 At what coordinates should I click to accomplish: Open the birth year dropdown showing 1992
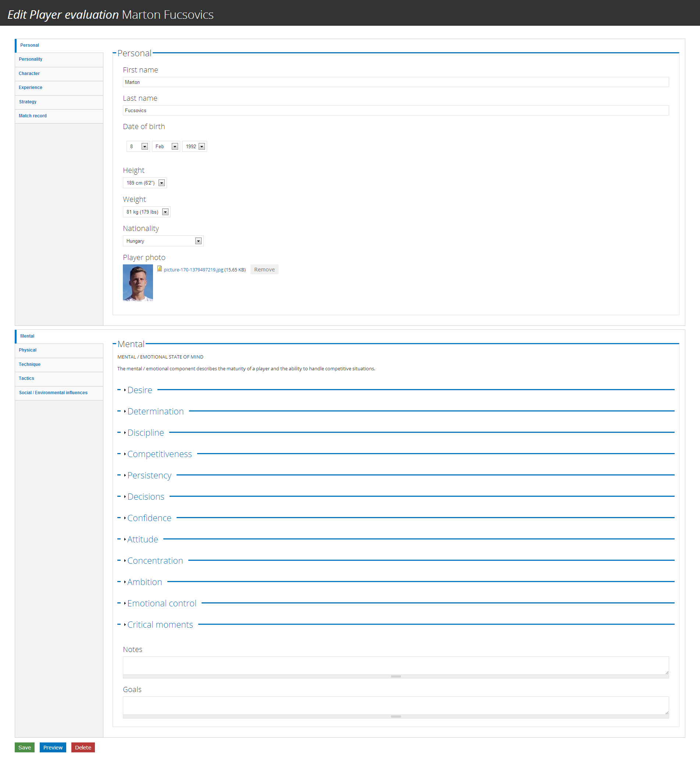195,146
